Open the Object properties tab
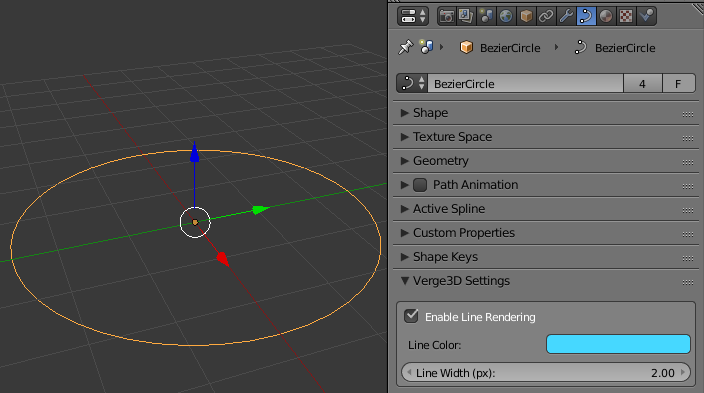The height and width of the screenshot is (393, 704). point(526,16)
